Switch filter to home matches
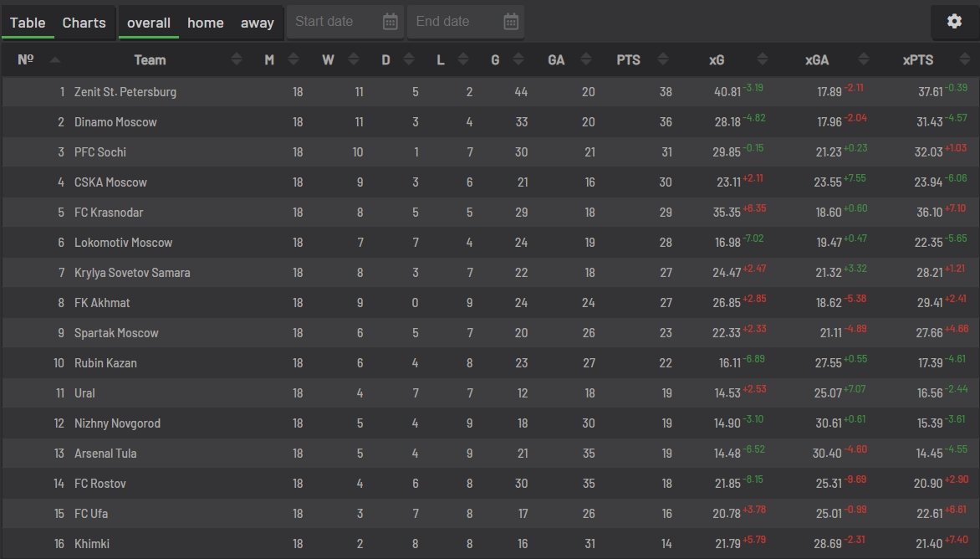This screenshot has width=980, height=559. click(206, 23)
